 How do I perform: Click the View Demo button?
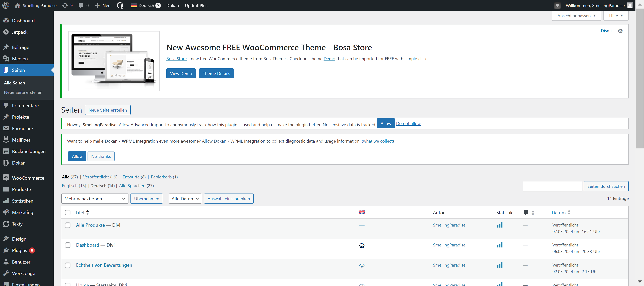point(181,73)
